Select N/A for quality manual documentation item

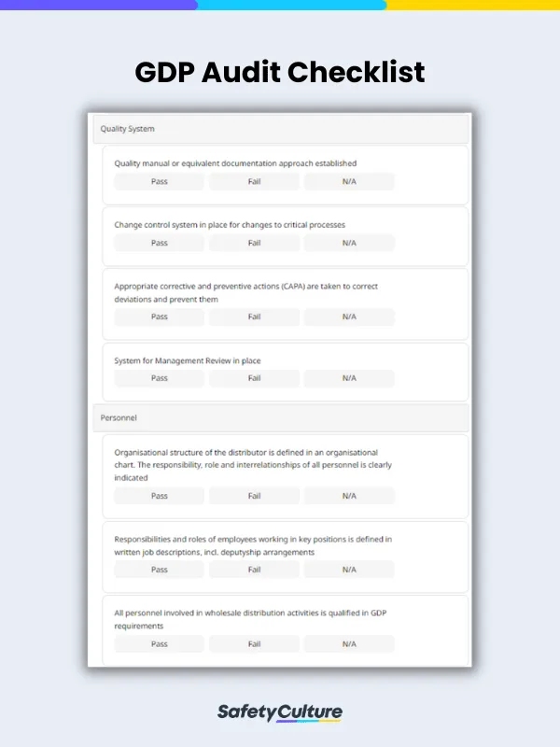348,181
